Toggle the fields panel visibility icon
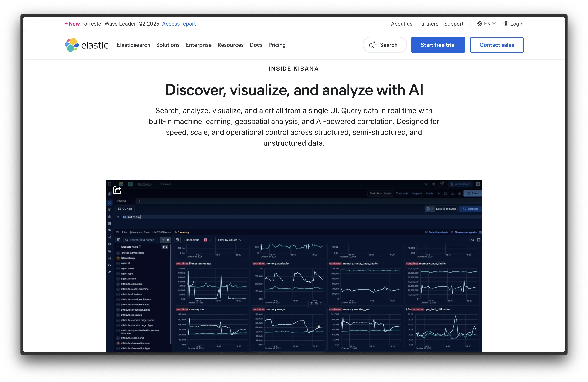 (x=119, y=240)
